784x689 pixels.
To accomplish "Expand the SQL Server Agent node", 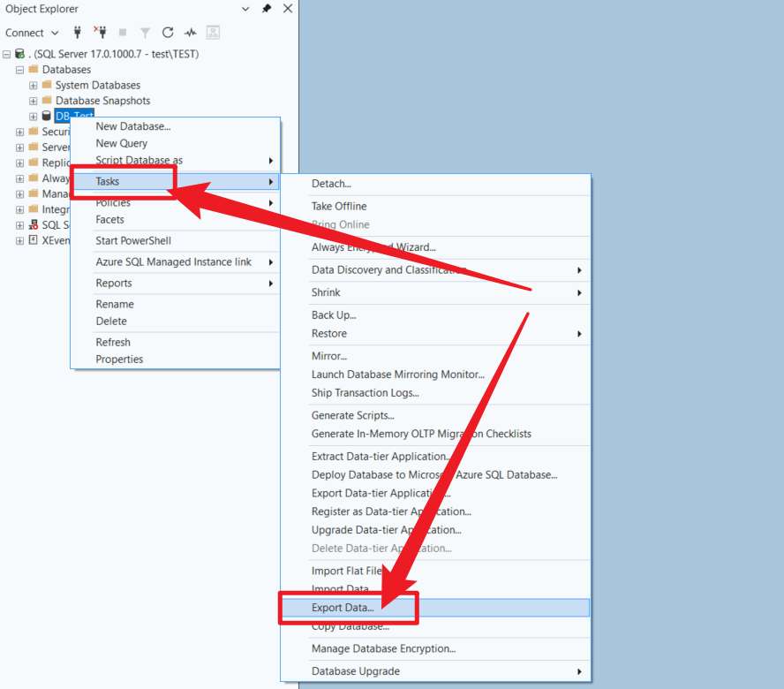I will (x=19, y=225).
